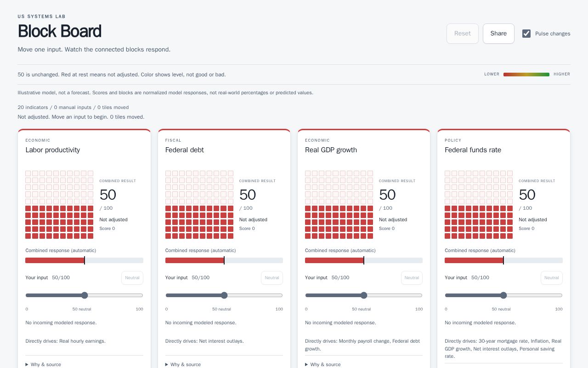
Task: Click the Real GDP growth input slider handle
Action: click(x=364, y=295)
